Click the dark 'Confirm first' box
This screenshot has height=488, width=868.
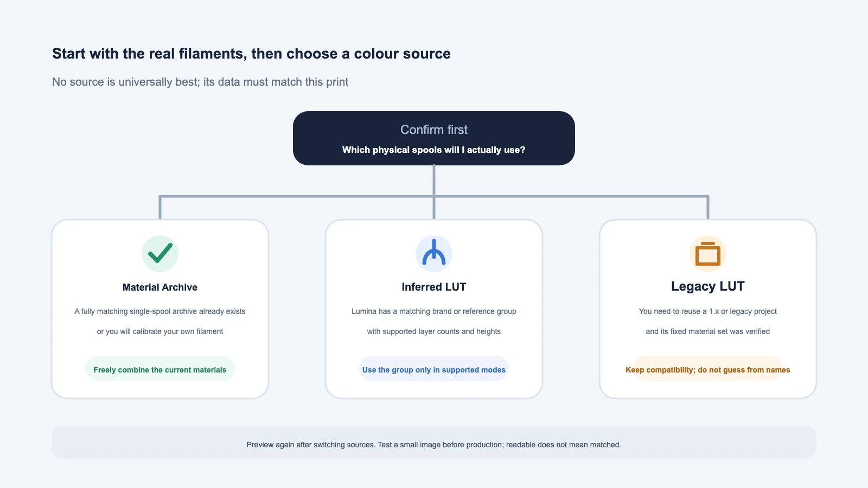[434, 138]
